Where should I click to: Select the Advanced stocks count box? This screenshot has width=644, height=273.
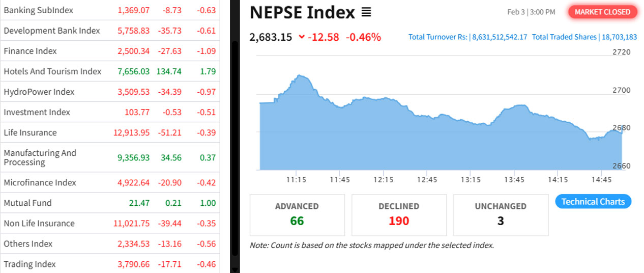297,214
